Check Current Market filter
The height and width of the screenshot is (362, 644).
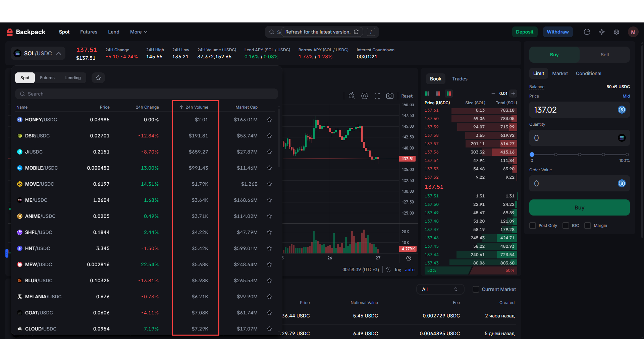(476, 289)
